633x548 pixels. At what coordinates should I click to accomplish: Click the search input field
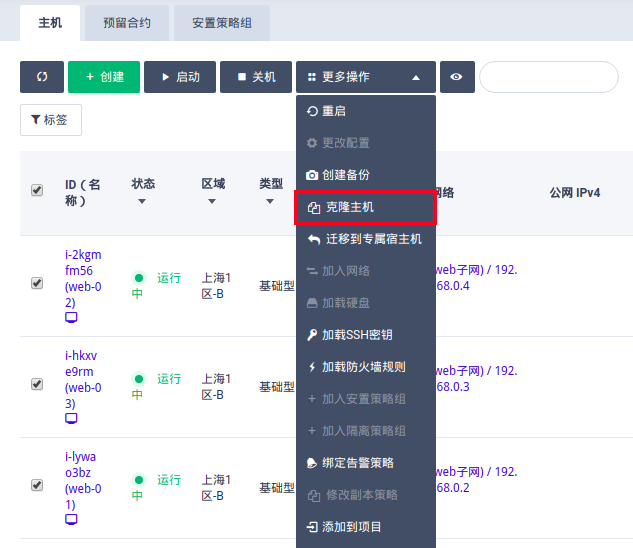(548, 77)
